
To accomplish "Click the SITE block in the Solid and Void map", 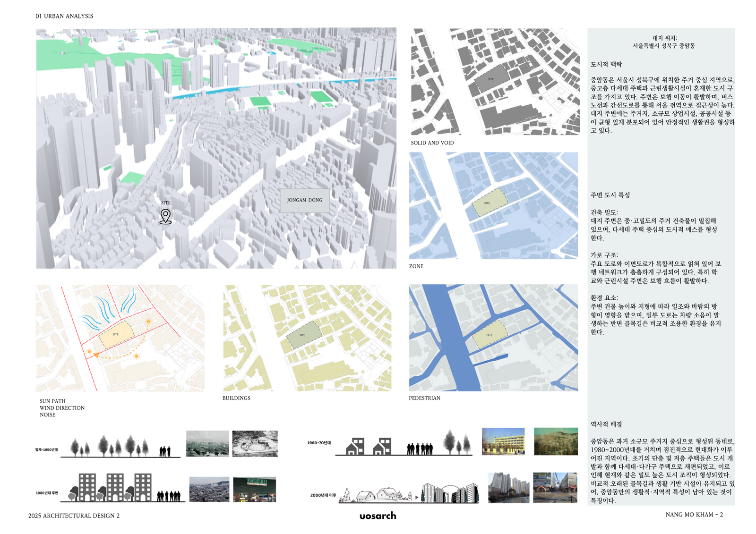I will tap(491, 79).
